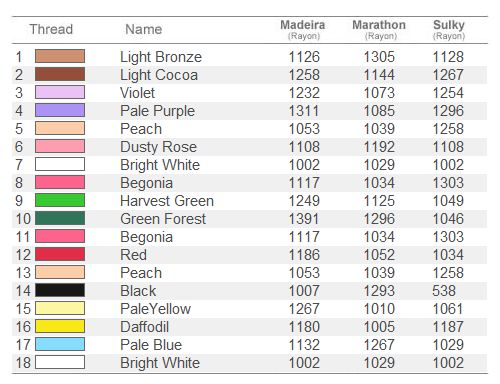This screenshot has height=384, width=500.
Task: Click the Madeira column header
Action: click(303, 29)
